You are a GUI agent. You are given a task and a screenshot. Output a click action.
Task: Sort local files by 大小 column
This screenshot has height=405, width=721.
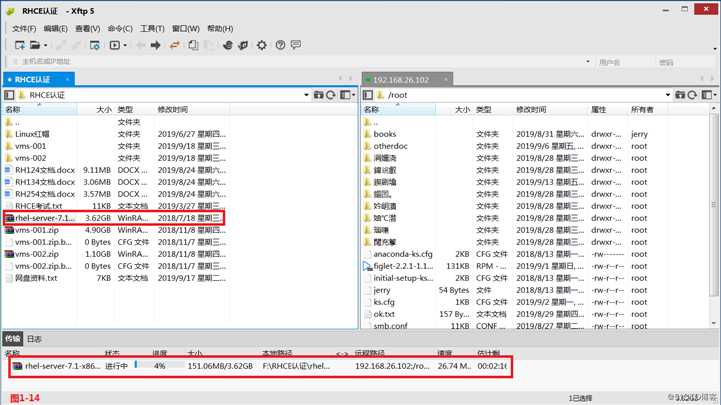tap(104, 109)
